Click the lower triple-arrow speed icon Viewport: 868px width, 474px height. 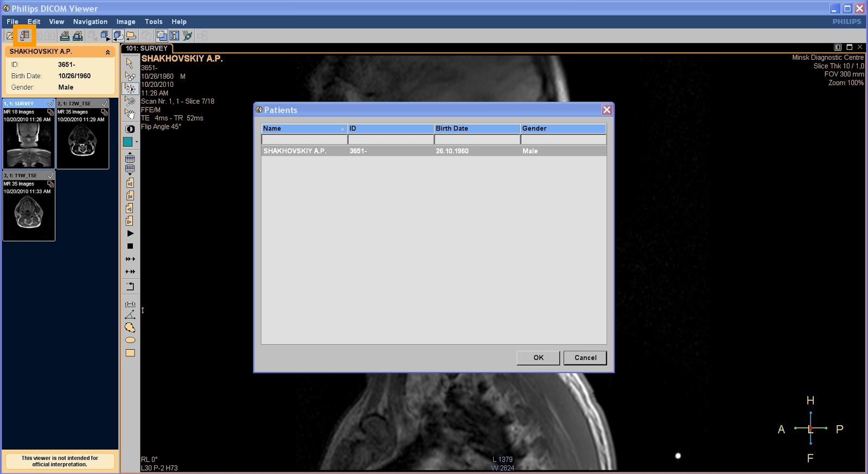pos(130,271)
